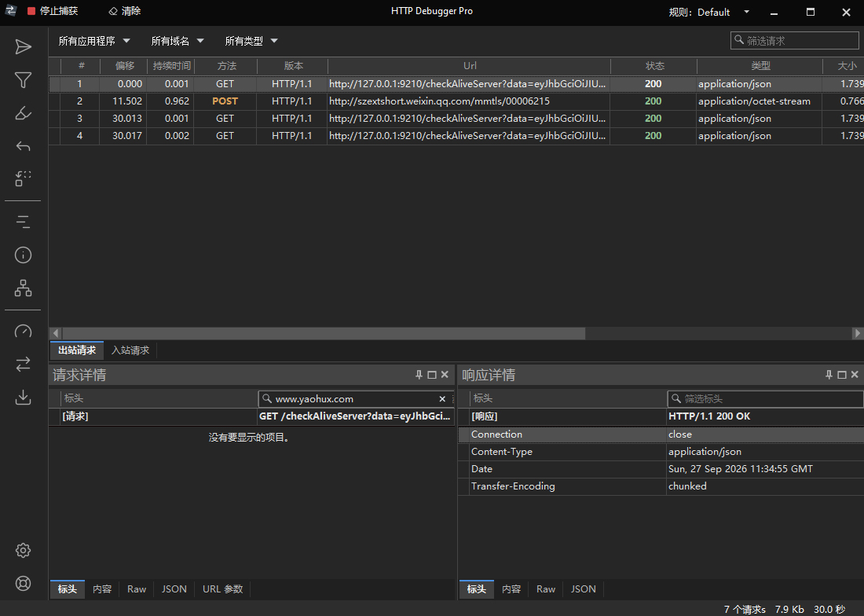Image resolution: width=864 pixels, height=616 pixels.
Task: Sort by the 状态 column header
Action: coord(654,65)
